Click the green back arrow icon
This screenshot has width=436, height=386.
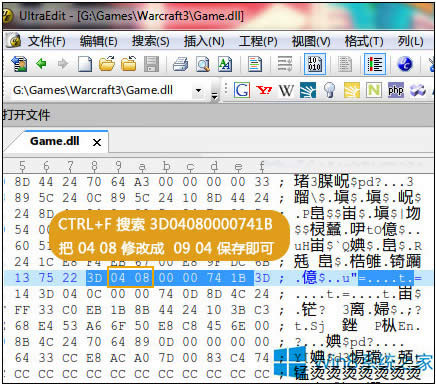click(41, 64)
